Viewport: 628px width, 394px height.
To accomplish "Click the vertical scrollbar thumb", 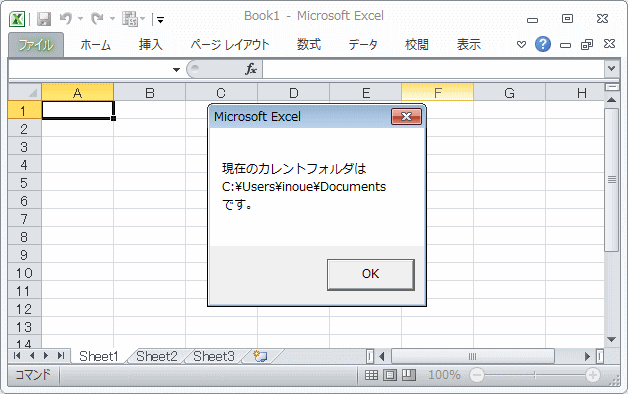I will click(612, 179).
